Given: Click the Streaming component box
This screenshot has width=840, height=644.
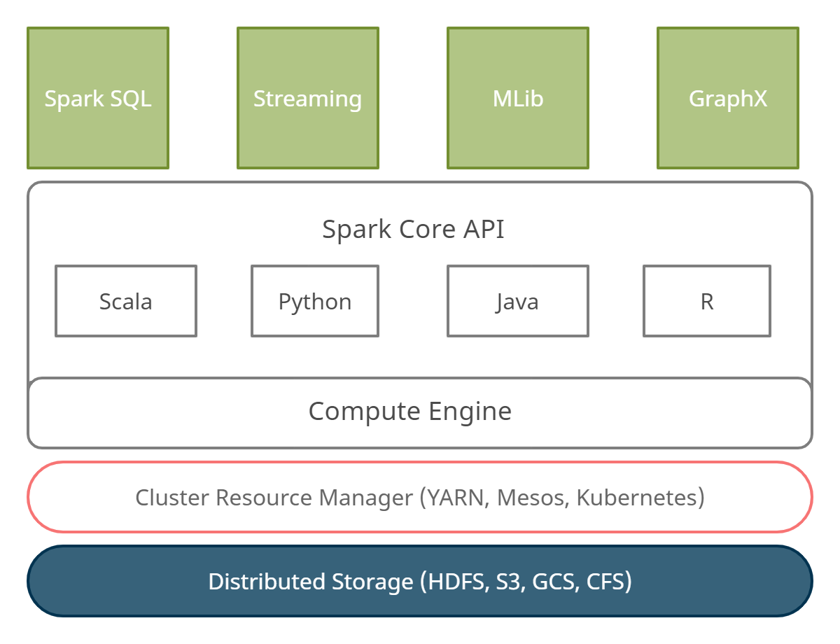Looking at the screenshot, I should coord(307,98).
